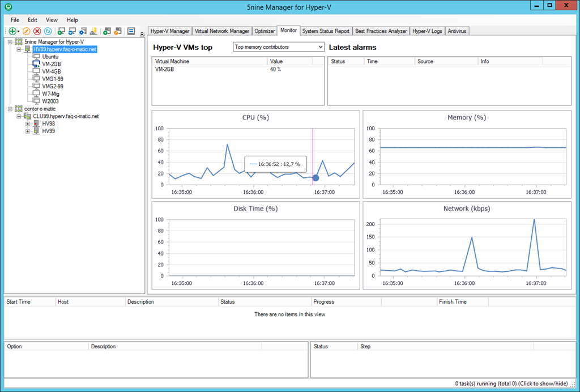Expand the HV98 node in tree
The height and width of the screenshot is (392, 580).
[28, 124]
